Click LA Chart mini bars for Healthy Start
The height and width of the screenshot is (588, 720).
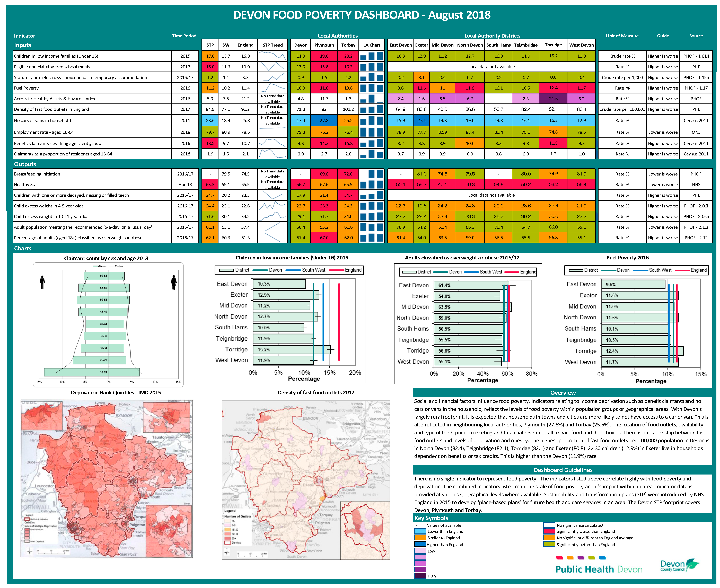coord(372,185)
